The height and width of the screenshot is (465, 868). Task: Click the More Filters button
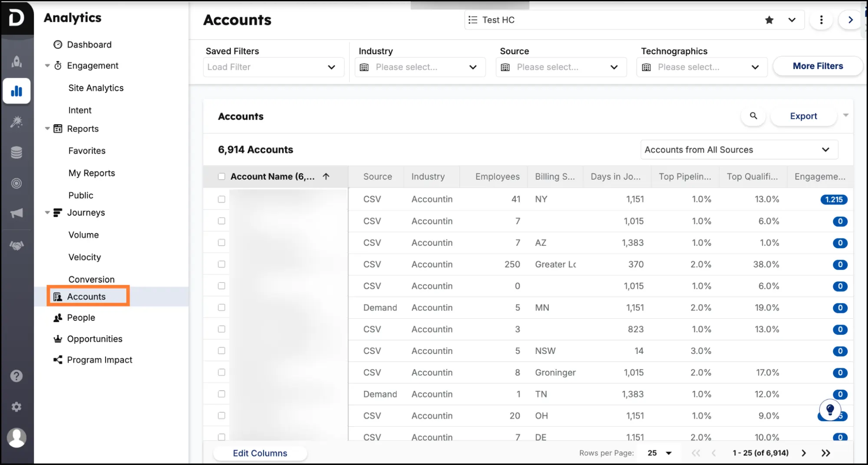point(817,66)
